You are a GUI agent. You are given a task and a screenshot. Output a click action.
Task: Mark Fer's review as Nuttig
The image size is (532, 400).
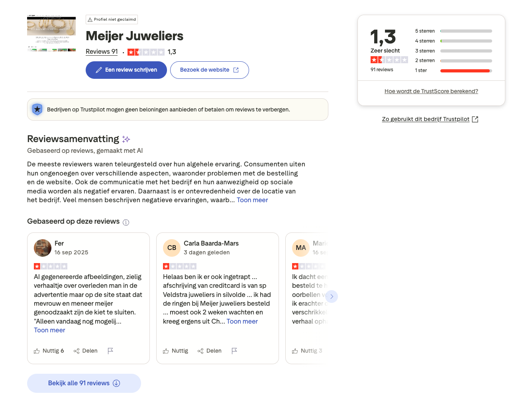tap(49, 351)
